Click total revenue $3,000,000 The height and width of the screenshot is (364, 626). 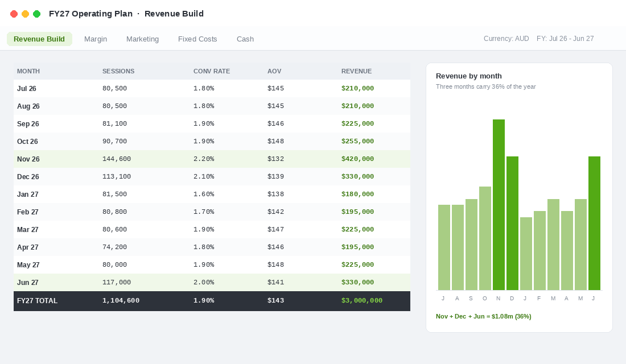(362, 300)
